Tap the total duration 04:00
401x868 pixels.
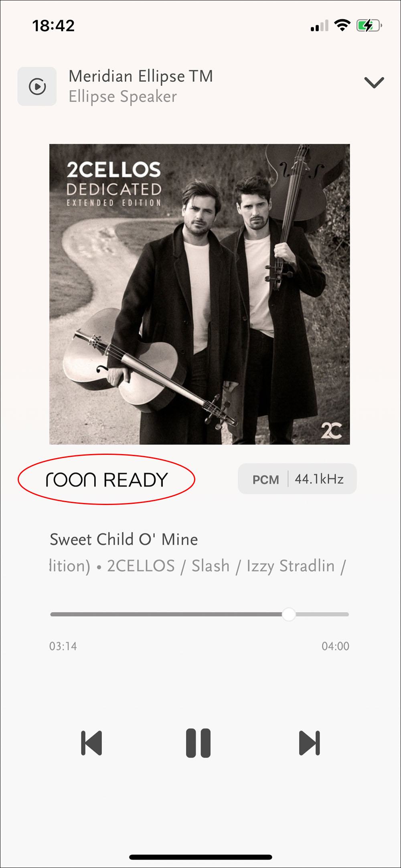[x=335, y=646]
